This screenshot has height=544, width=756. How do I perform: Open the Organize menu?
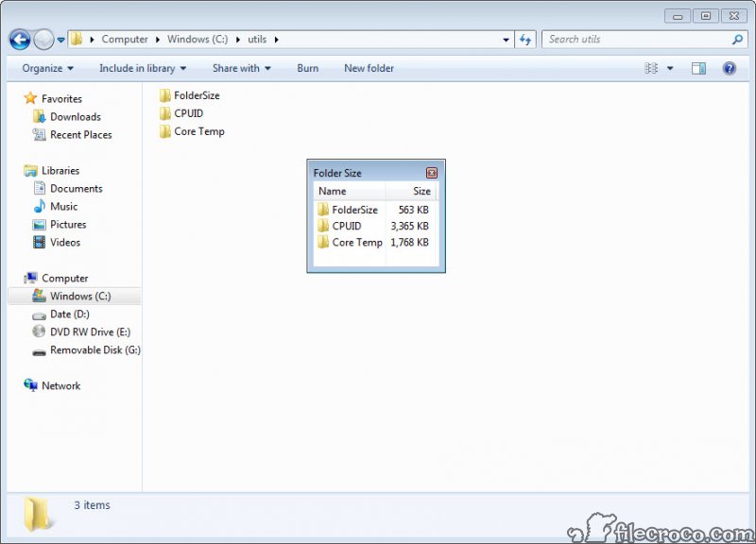[x=47, y=68]
